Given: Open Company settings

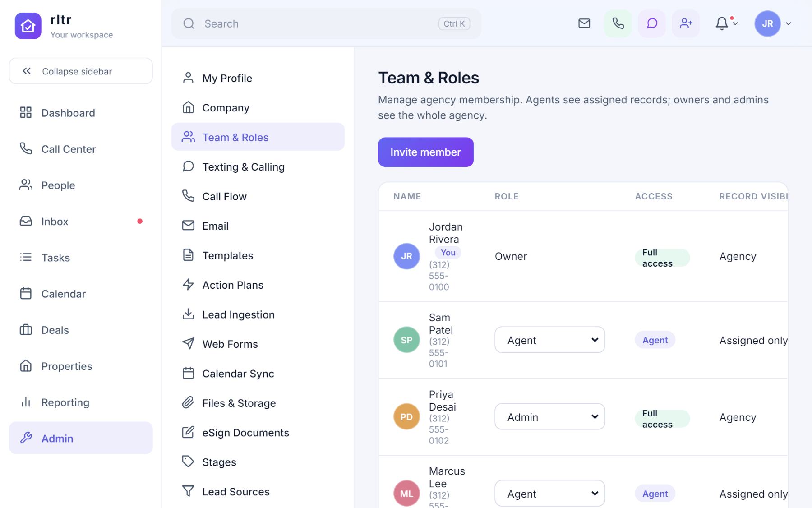Looking at the screenshot, I should click(x=258, y=107).
